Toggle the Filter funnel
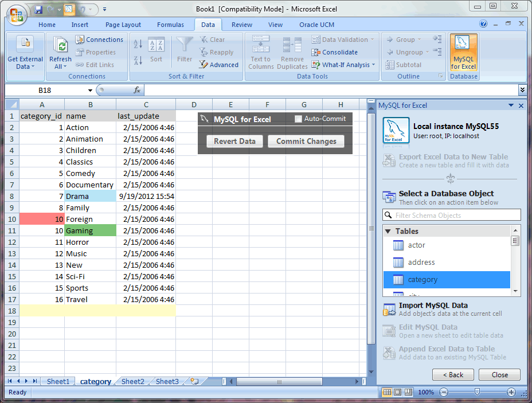Image resolution: width=532 pixels, height=403 pixels. 184,50
